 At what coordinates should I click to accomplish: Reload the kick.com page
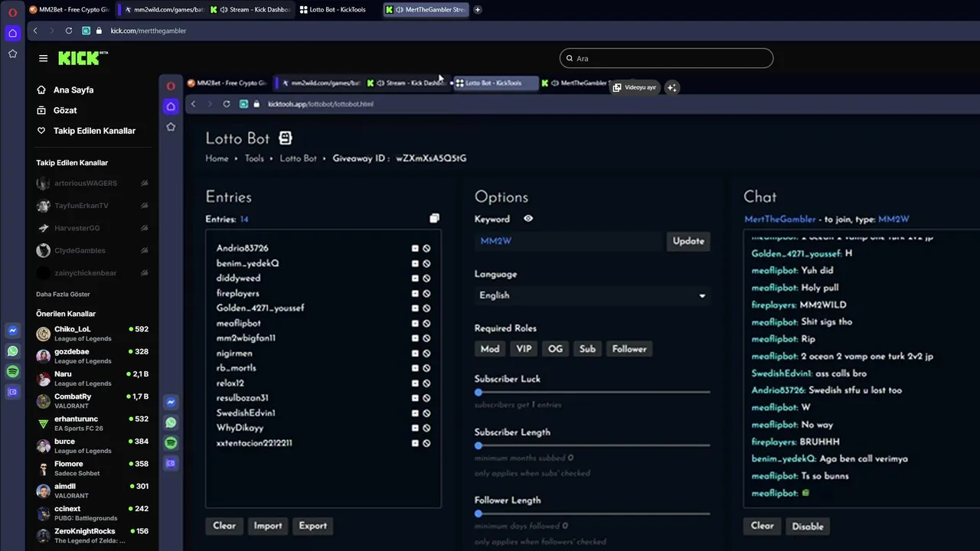[69, 31]
